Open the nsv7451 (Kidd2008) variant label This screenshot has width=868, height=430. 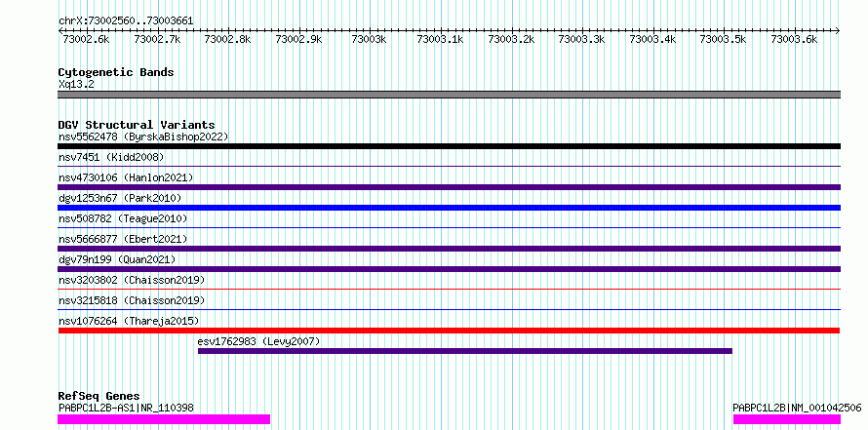coord(111,157)
